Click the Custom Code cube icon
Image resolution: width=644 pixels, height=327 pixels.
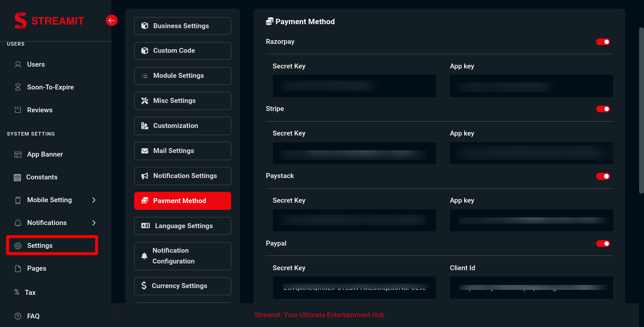click(x=144, y=51)
